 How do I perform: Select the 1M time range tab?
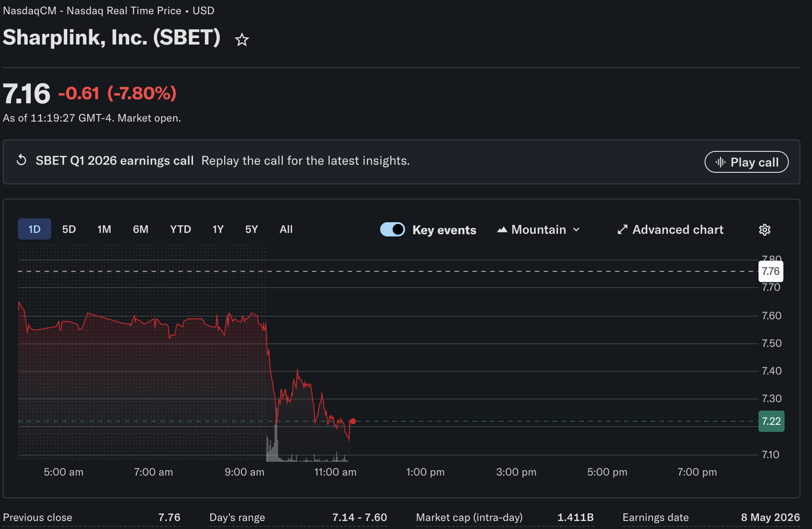[x=104, y=229]
